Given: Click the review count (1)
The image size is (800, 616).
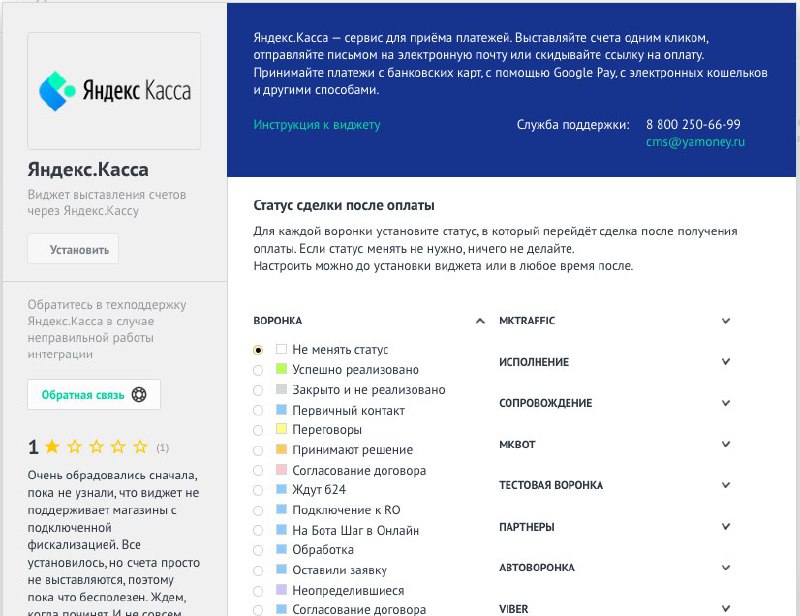Looking at the screenshot, I should point(162,448).
